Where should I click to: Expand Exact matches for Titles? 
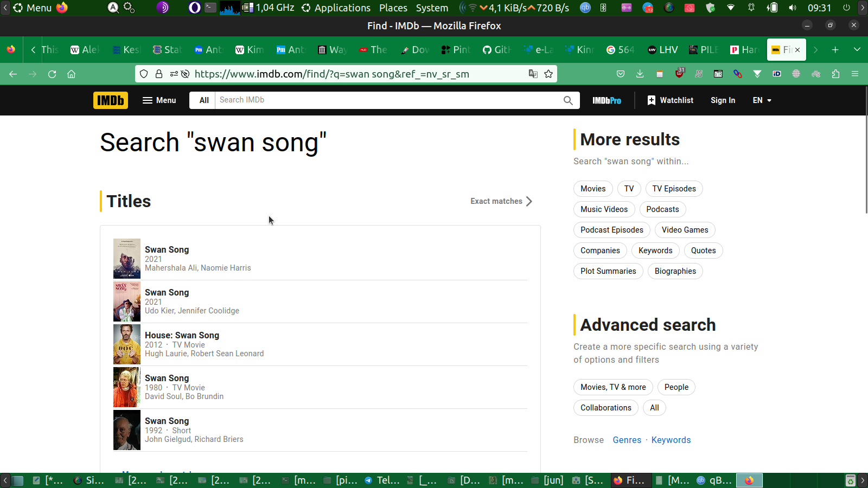coord(502,201)
